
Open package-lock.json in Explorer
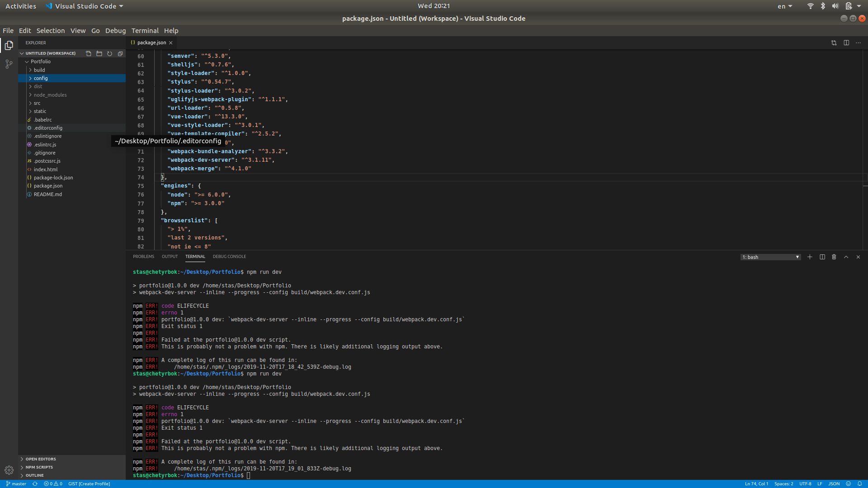pyautogui.click(x=72, y=178)
